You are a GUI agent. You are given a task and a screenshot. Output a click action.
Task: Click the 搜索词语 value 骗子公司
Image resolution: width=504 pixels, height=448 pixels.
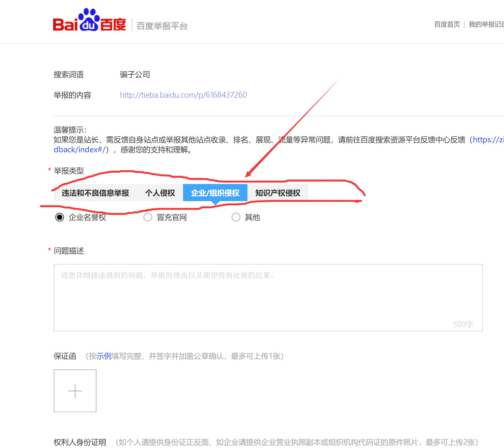pos(135,74)
